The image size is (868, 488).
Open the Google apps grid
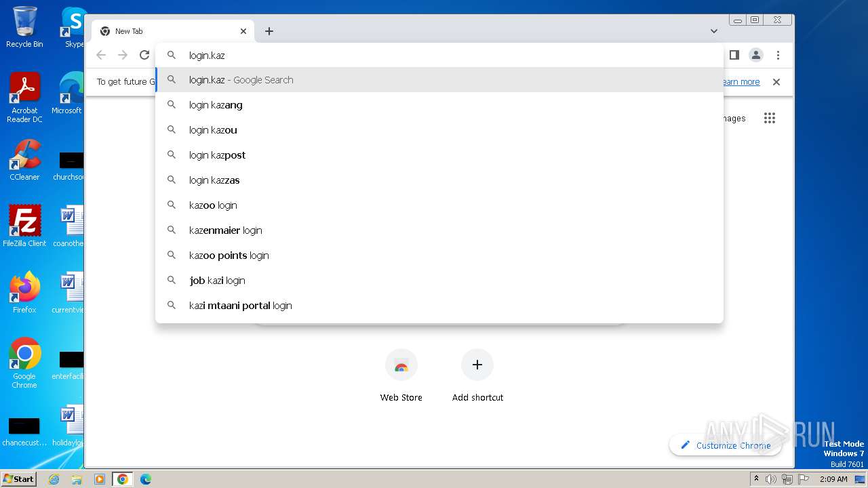point(769,118)
